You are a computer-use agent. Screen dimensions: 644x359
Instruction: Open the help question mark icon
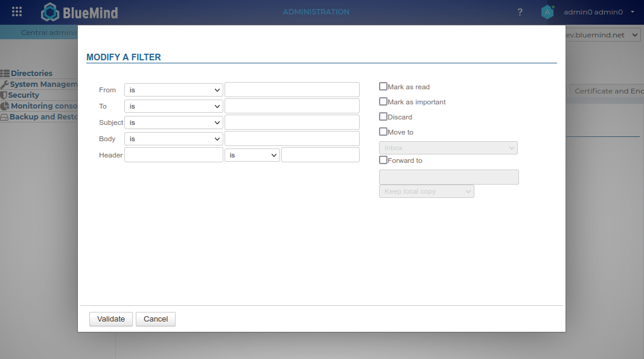coord(520,12)
